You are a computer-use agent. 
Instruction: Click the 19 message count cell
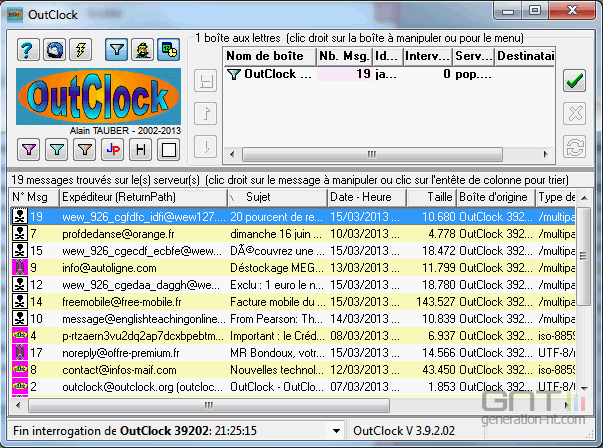344,74
